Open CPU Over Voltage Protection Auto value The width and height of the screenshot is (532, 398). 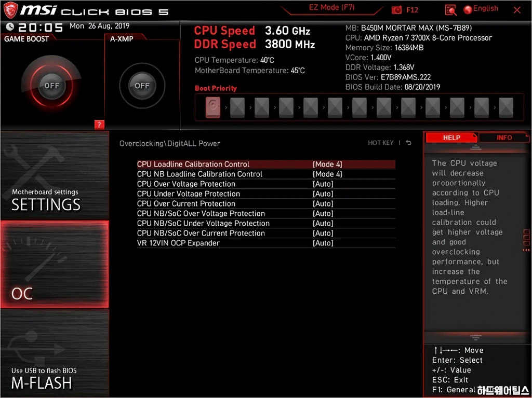(323, 184)
